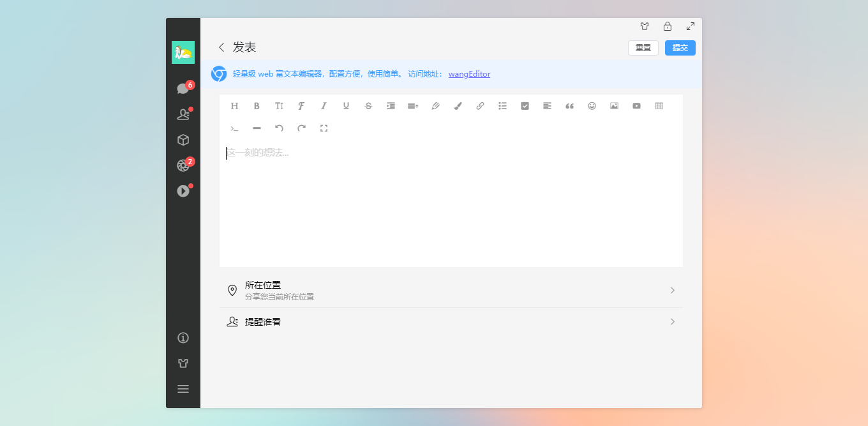
Task: Open the code block tool
Action: [234, 128]
